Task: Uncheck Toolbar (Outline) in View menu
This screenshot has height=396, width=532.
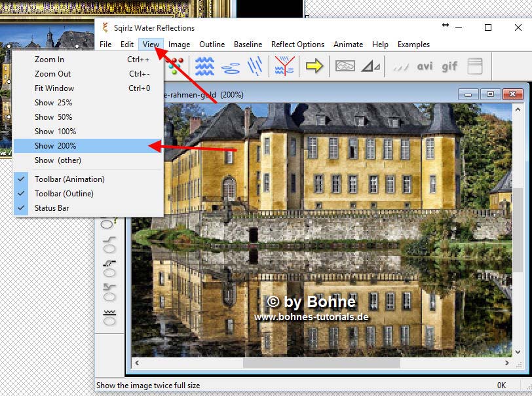Action: pos(64,194)
